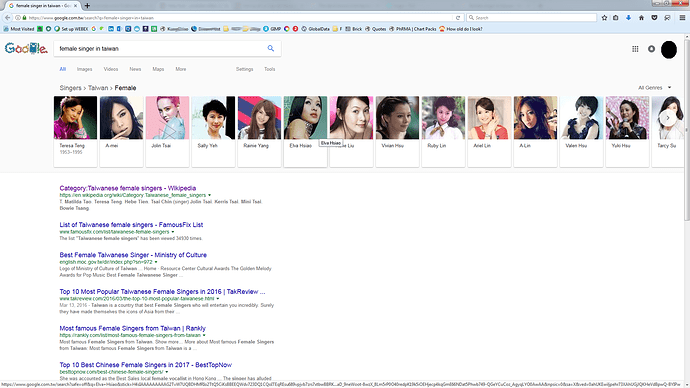Open 'Top 10 Best Chinese Female Singers in 2017'
The image size is (690, 388).
[x=146, y=365]
